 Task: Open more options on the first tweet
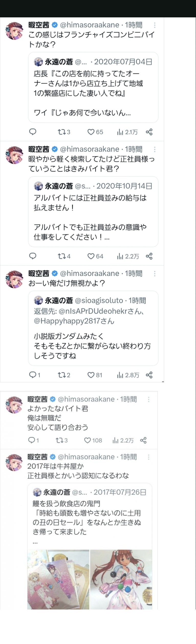point(155,25)
